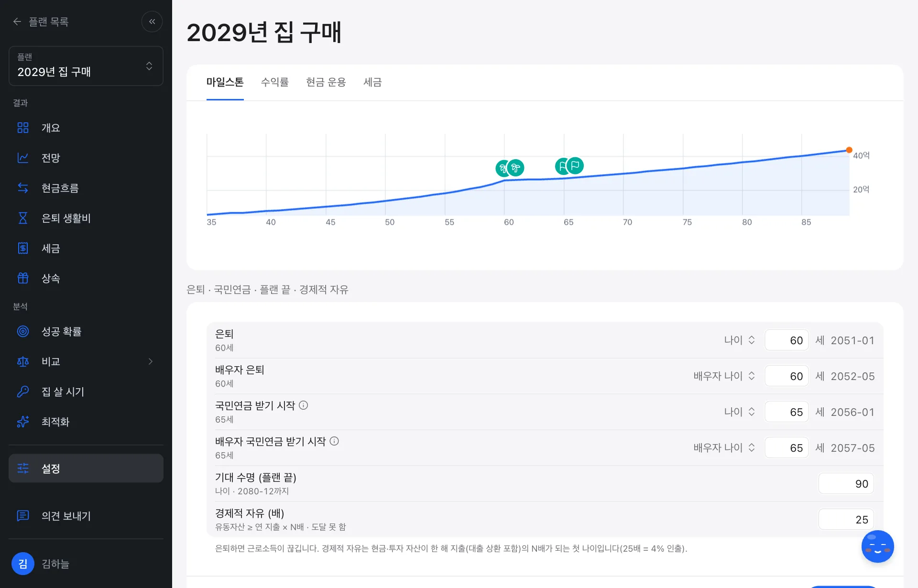Screen dimensions: 918x588
Task: Open the 나이 selector for 국민연금 받기 시작
Action: (x=740, y=412)
